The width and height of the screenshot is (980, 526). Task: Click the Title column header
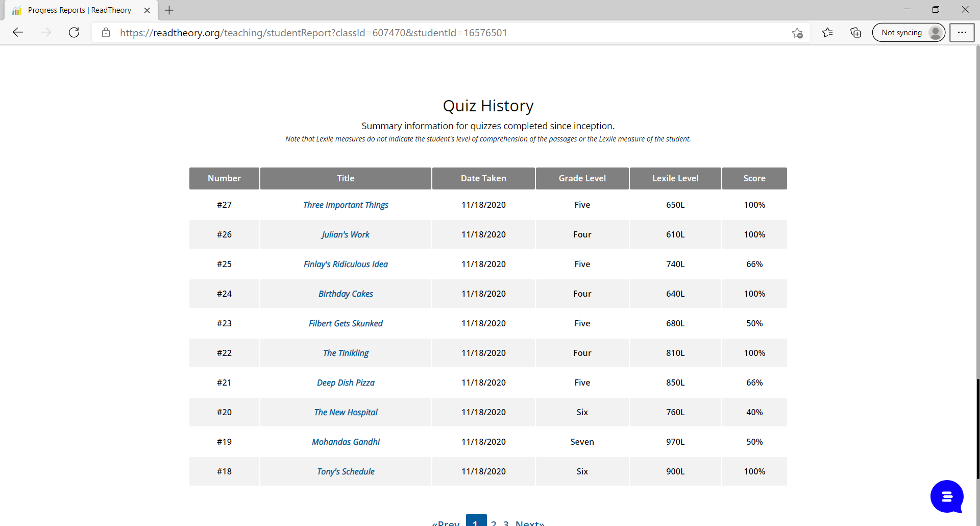coord(346,178)
